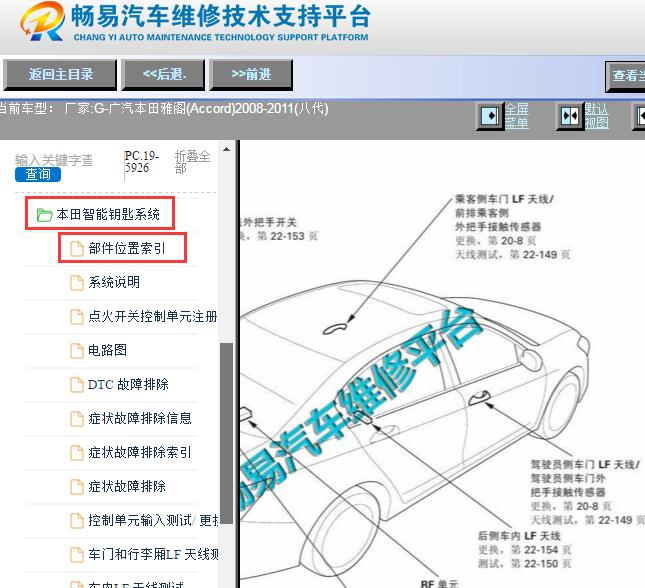Click document icon beside 部件位置索引
The image size is (645, 588).
point(77,249)
